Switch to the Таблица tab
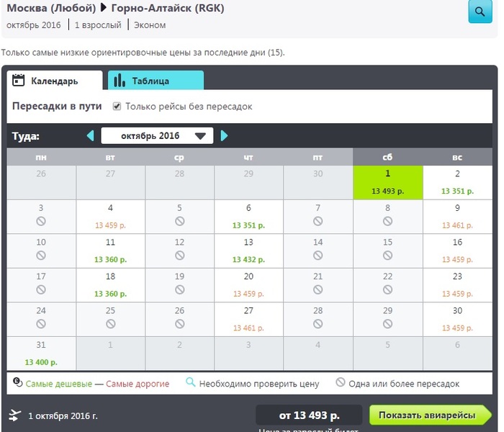The image size is (504, 432). [x=156, y=81]
